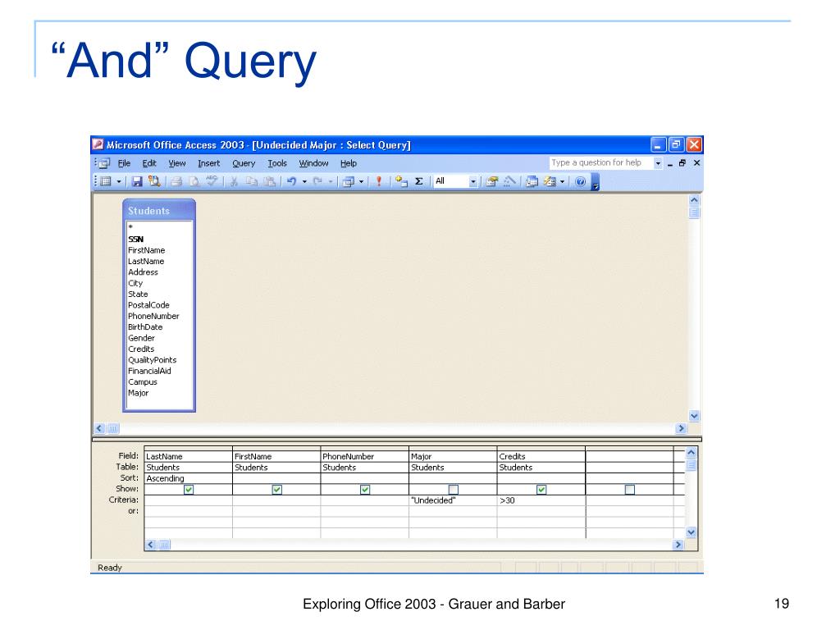
Task: Click the Print Preview icon
Action: 194,181
